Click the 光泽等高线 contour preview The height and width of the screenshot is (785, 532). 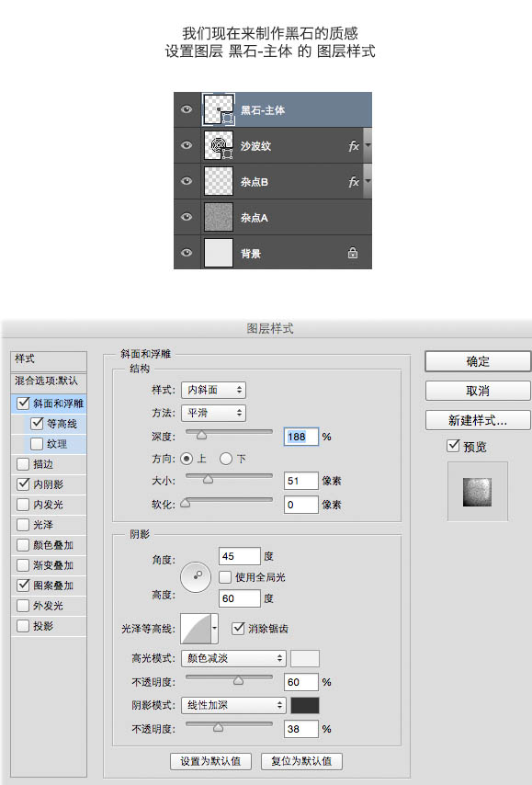(x=196, y=629)
